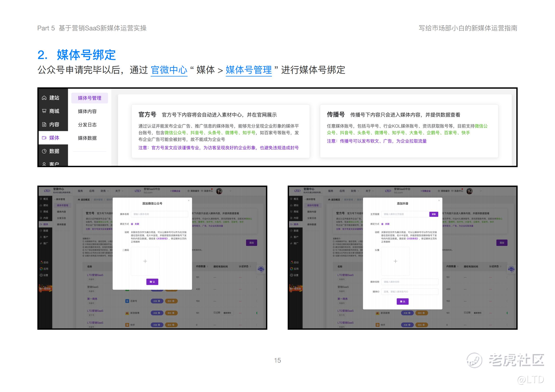Toggle 关联 pill for 百家号 row
The width and height of the screenshot is (555, 392).
coord(157,301)
